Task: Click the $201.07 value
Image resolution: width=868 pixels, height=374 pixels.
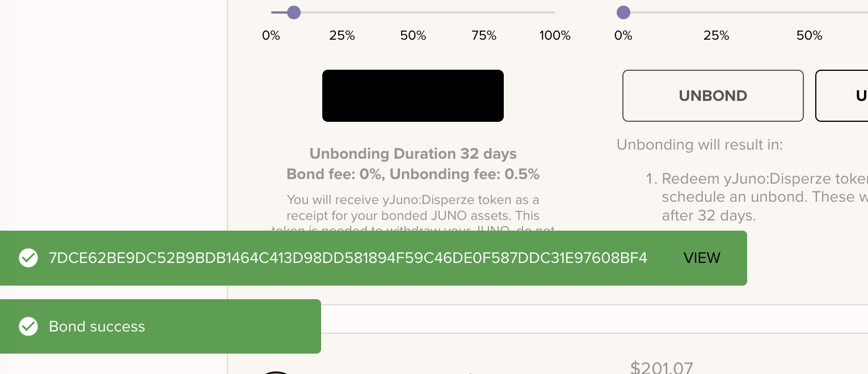Action: click(661, 368)
